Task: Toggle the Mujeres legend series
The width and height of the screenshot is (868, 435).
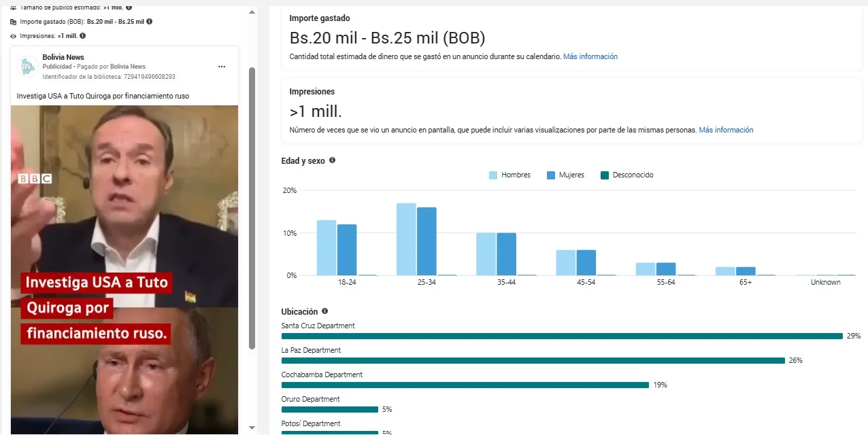Action: pyautogui.click(x=565, y=175)
